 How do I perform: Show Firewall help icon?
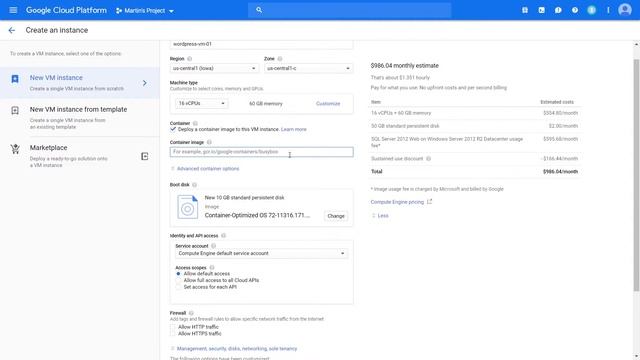[191, 313]
